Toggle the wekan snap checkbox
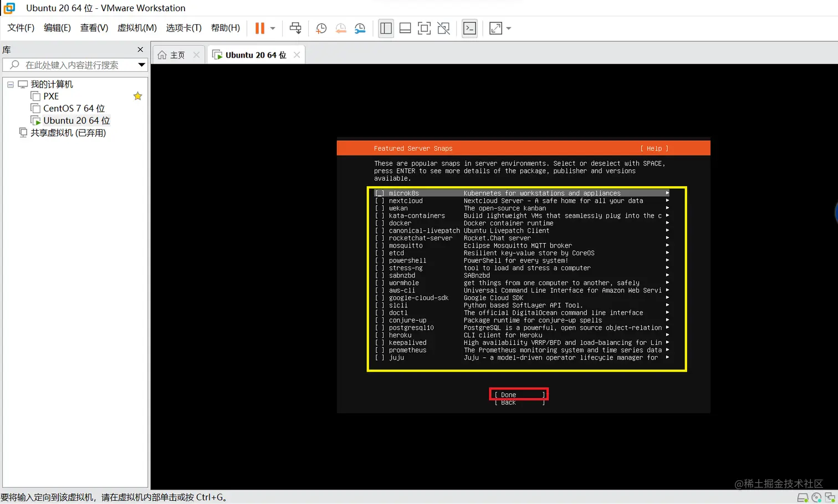Image resolution: width=838 pixels, height=504 pixels. click(x=380, y=208)
